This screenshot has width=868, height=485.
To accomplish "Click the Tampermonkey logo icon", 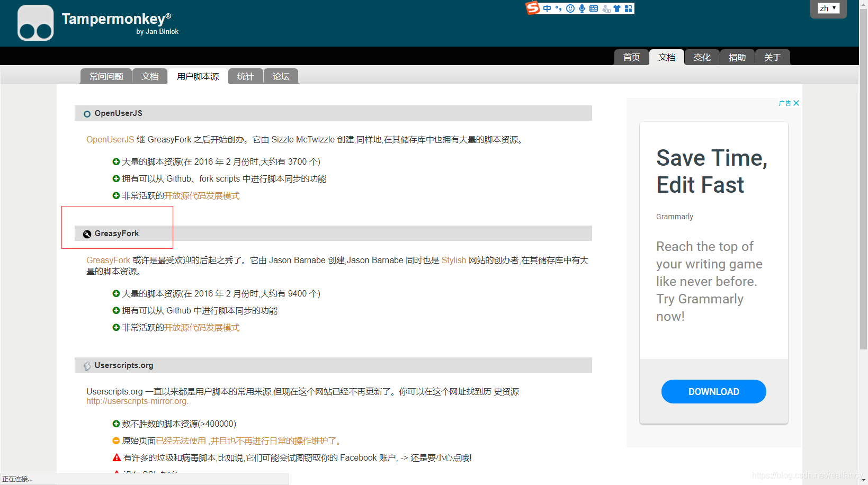I will 35,23.
